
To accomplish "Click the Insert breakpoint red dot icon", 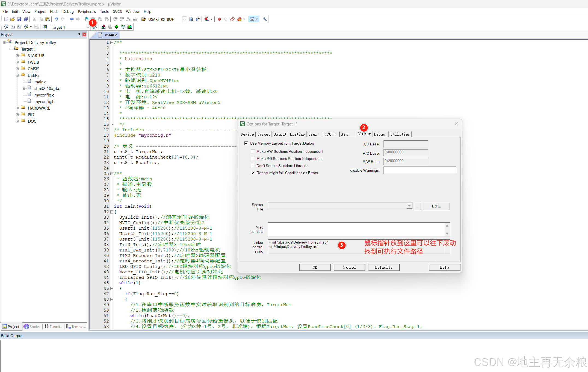I will pos(219,19).
